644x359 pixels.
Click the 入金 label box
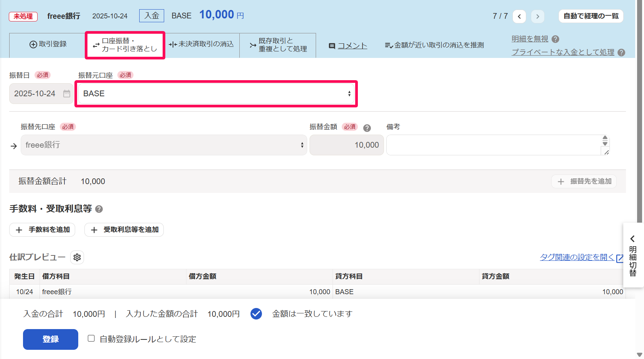[x=152, y=16]
